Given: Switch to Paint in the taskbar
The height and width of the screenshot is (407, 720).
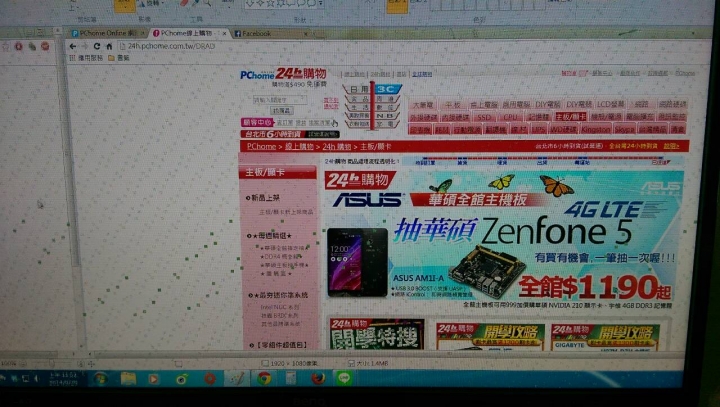Looking at the screenshot, I should [236, 379].
